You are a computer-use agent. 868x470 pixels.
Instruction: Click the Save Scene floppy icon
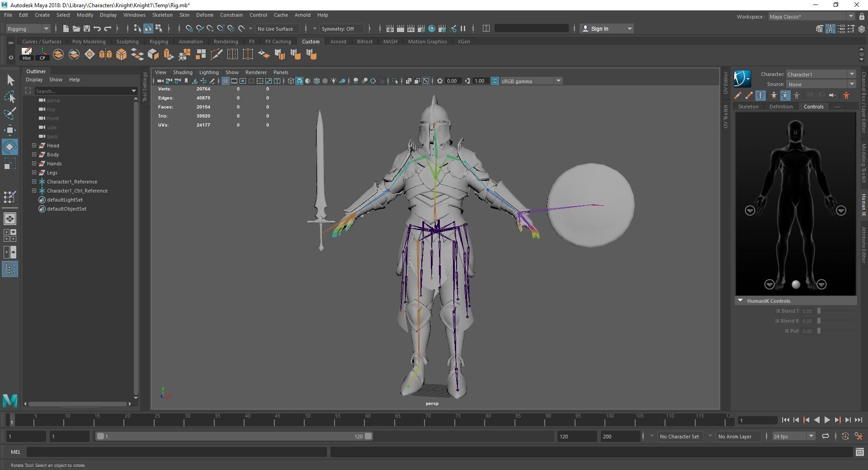pos(86,28)
